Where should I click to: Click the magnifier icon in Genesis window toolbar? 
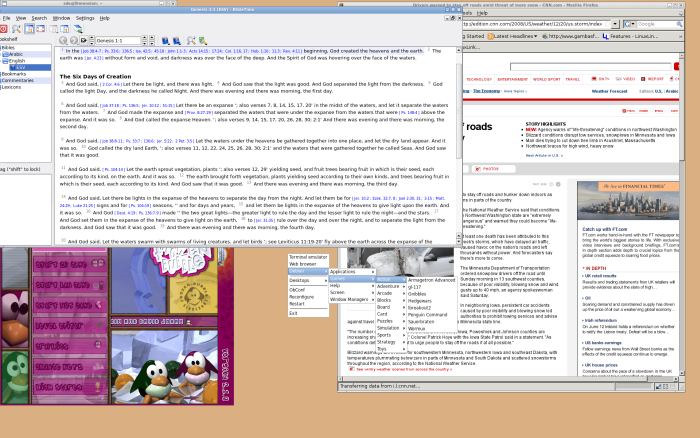tap(191, 41)
